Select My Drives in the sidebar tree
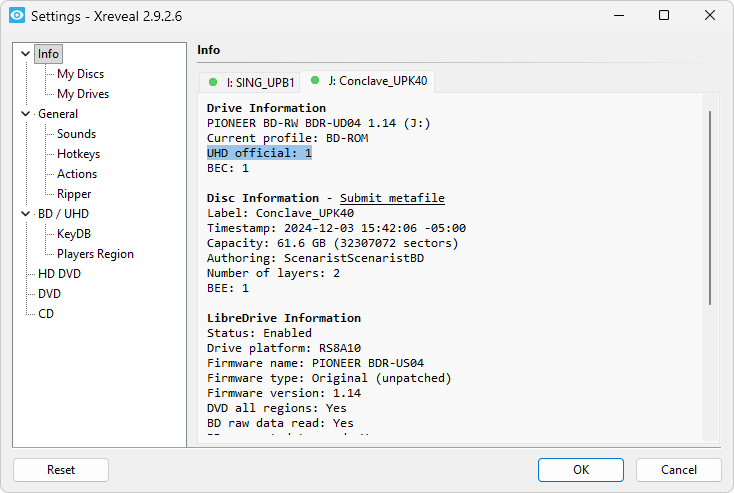This screenshot has height=493, width=734. pos(83,94)
